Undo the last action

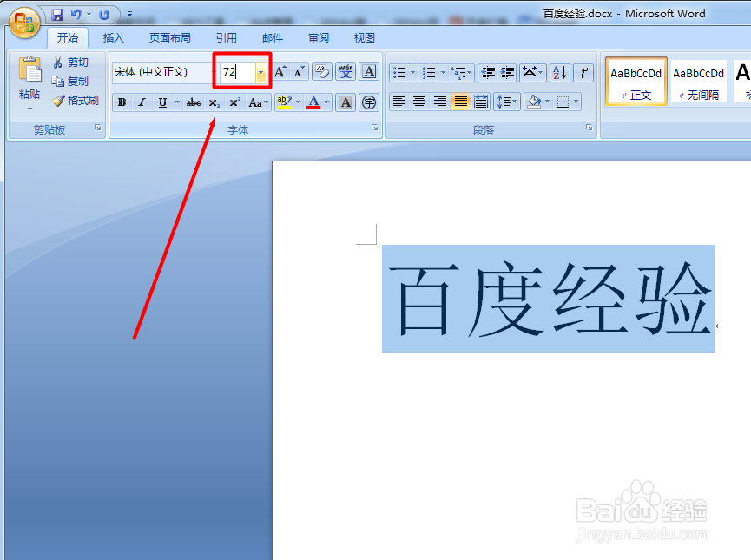coord(76,15)
